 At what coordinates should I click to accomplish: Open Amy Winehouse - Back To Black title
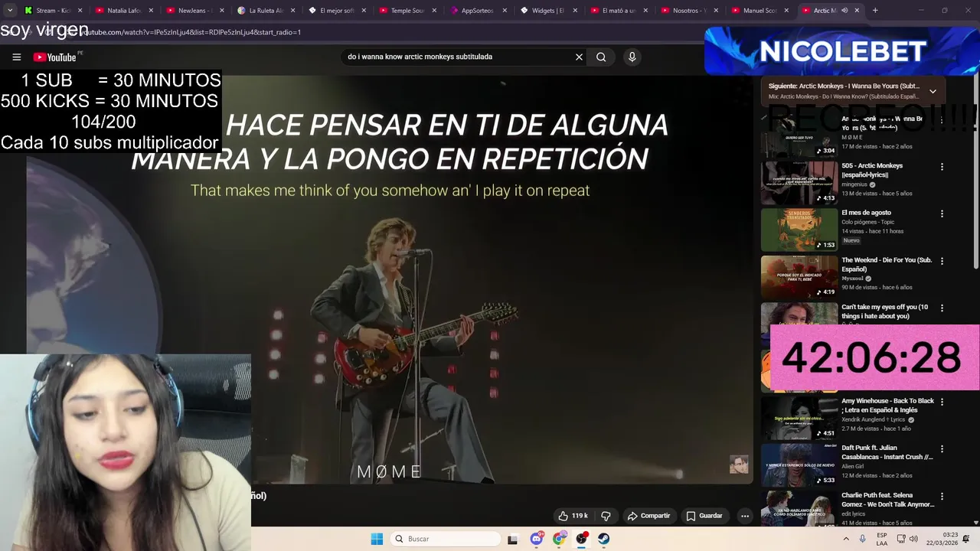(x=887, y=405)
